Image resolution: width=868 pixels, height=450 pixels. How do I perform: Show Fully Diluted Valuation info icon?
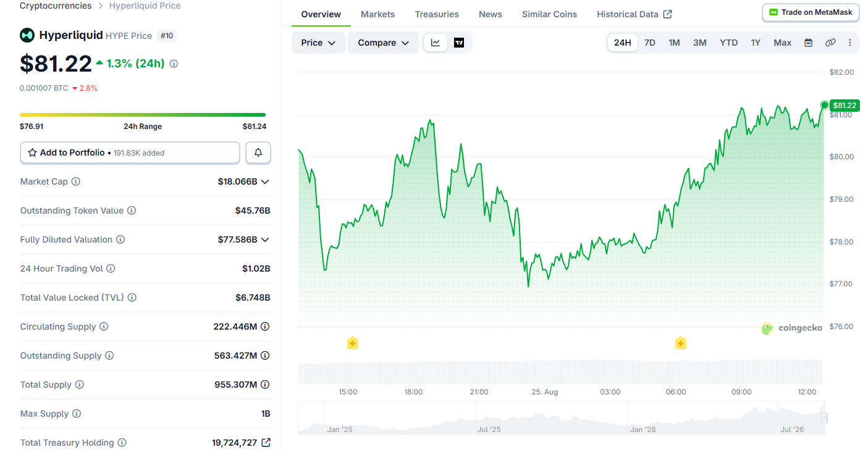click(x=120, y=240)
